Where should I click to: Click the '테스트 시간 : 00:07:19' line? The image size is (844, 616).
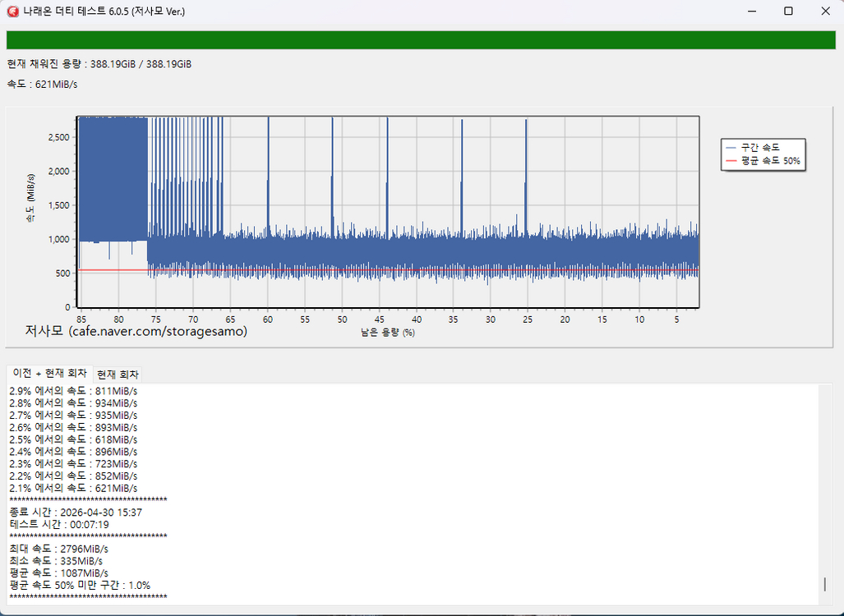pyautogui.click(x=59, y=525)
